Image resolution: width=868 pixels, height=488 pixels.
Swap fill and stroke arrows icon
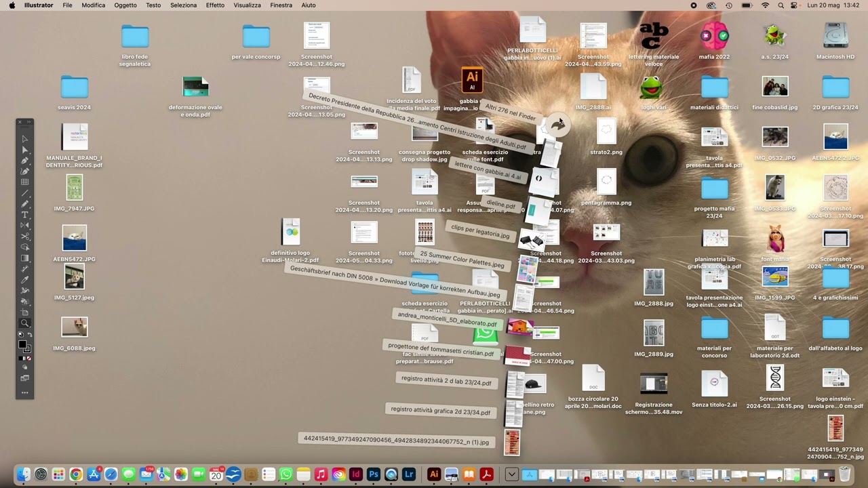(x=29, y=335)
